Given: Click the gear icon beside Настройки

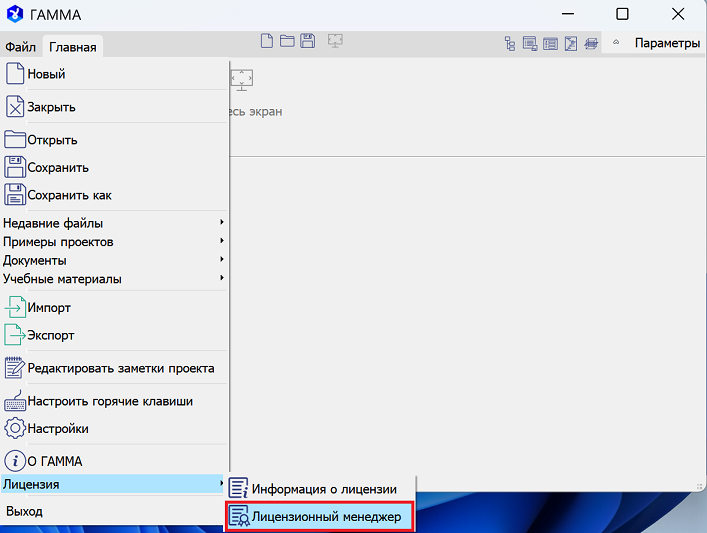Looking at the screenshot, I should (x=14, y=429).
